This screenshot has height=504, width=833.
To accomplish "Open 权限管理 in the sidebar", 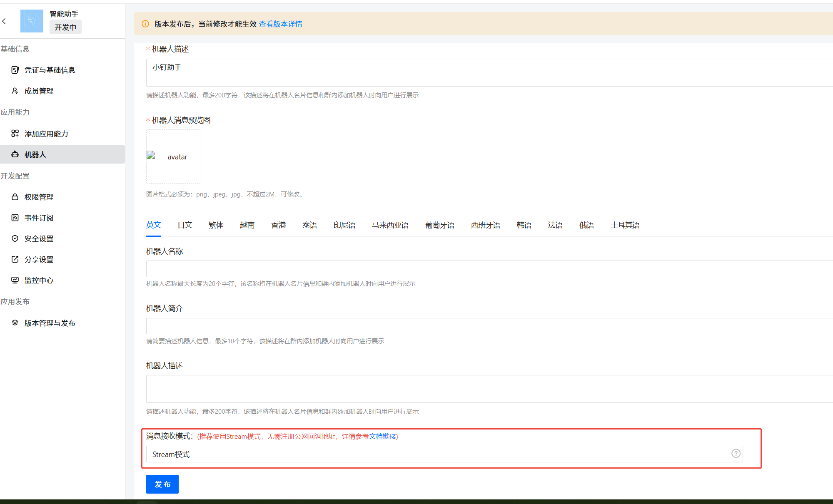I will tap(39, 197).
